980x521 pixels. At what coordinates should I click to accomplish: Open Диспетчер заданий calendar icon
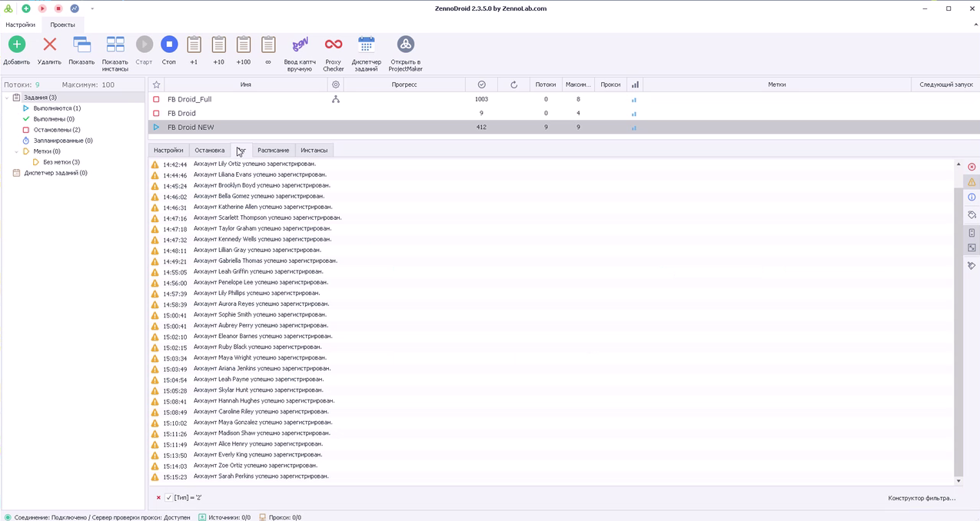click(367, 45)
